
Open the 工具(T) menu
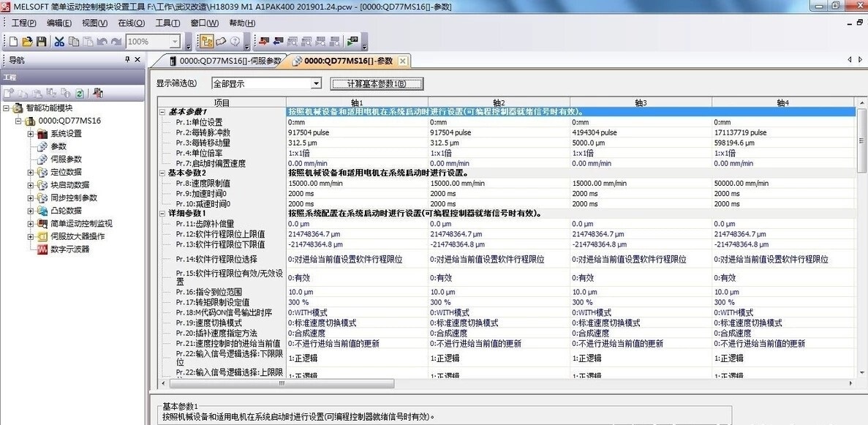tap(167, 23)
